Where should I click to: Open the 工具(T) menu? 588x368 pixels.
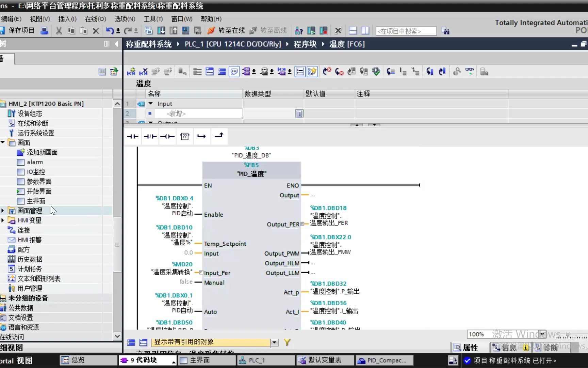153,19
